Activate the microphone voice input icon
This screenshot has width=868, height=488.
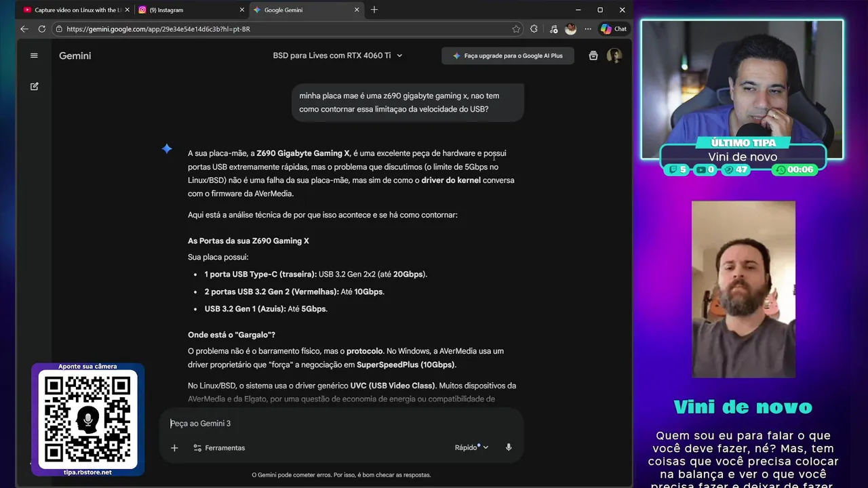pyautogui.click(x=509, y=447)
